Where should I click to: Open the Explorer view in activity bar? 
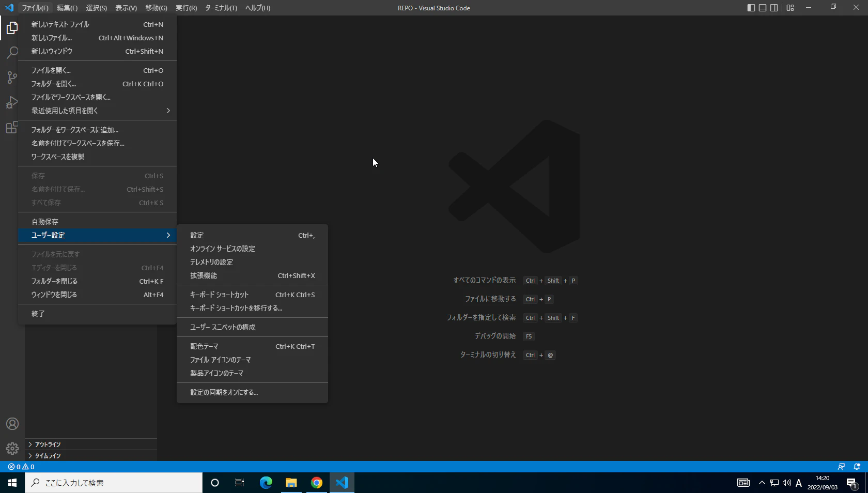coord(12,28)
